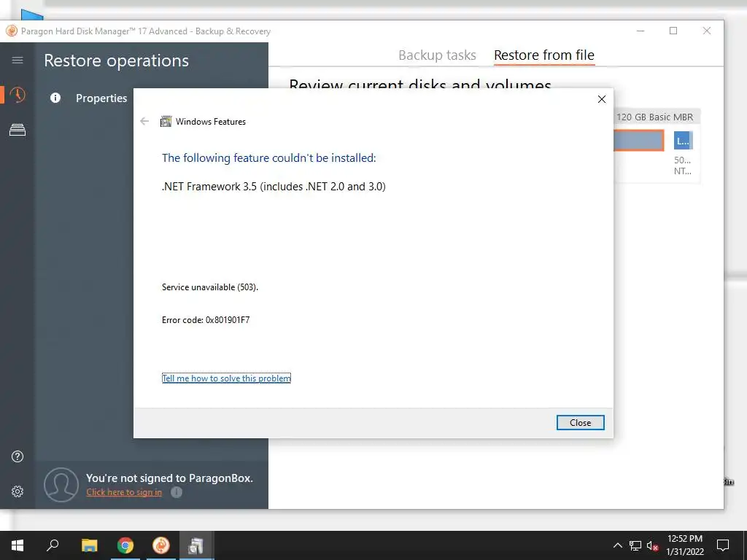Open the Settings gear in Paragon sidebar
Image resolution: width=747 pixels, height=560 pixels.
coord(18,491)
